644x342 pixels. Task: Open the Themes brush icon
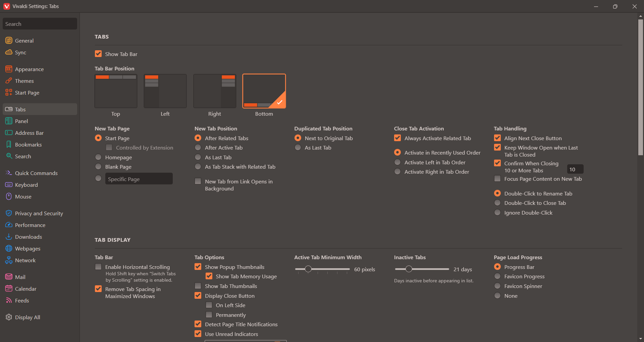click(x=9, y=81)
